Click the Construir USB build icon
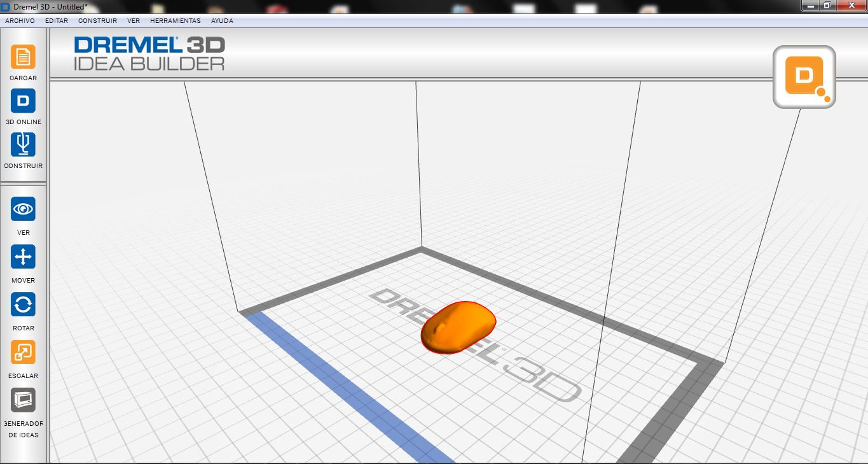 23,145
